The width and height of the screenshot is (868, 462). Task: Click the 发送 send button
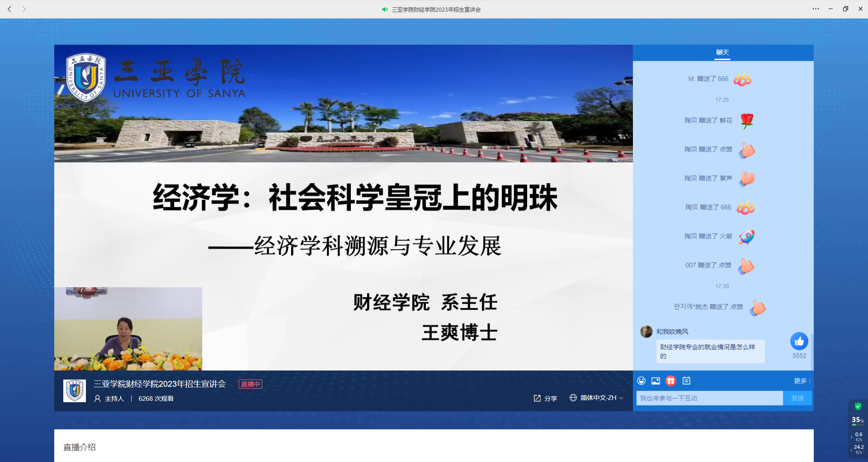(x=797, y=398)
